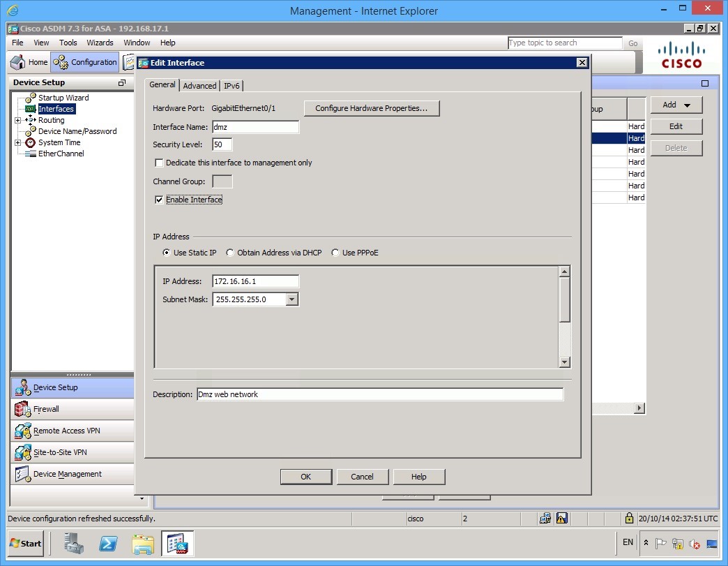The image size is (728, 566).
Task: Open Windows PowerShell from the taskbar
Action: (108, 544)
